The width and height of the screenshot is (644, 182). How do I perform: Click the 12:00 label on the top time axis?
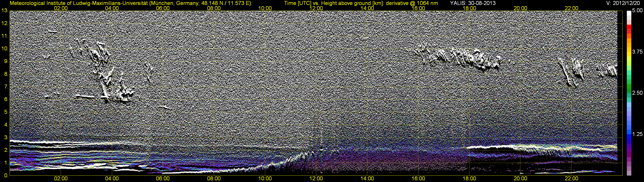pos(316,8)
